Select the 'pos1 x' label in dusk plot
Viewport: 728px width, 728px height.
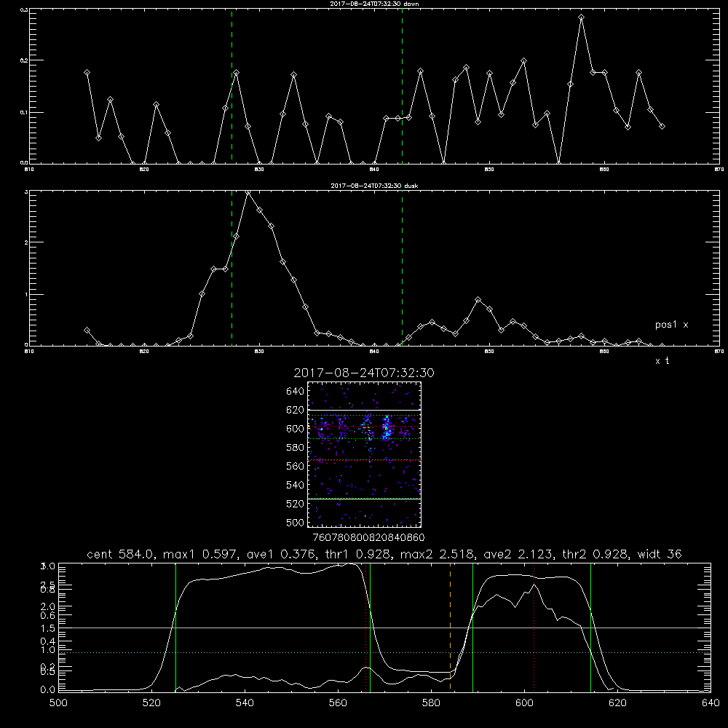click(671, 325)
